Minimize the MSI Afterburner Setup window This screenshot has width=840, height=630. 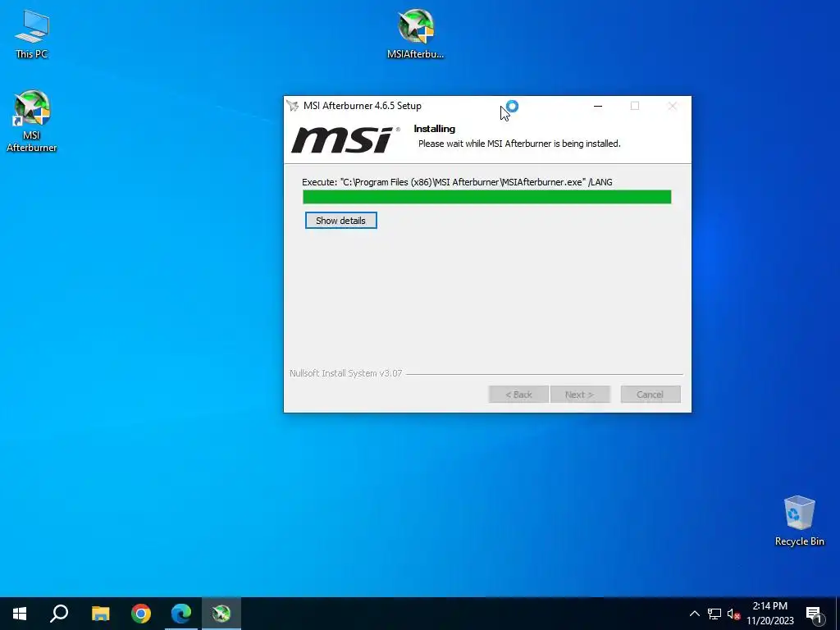click(598, 106)
